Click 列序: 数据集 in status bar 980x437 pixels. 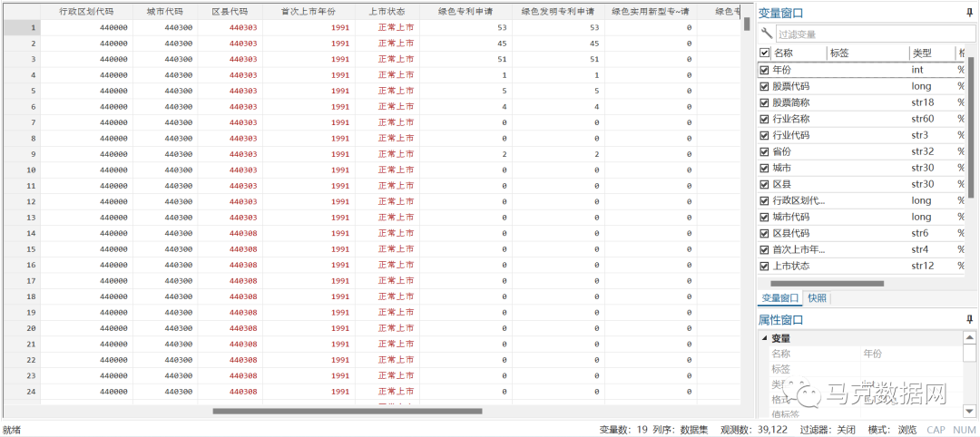(x=681, y=430)
